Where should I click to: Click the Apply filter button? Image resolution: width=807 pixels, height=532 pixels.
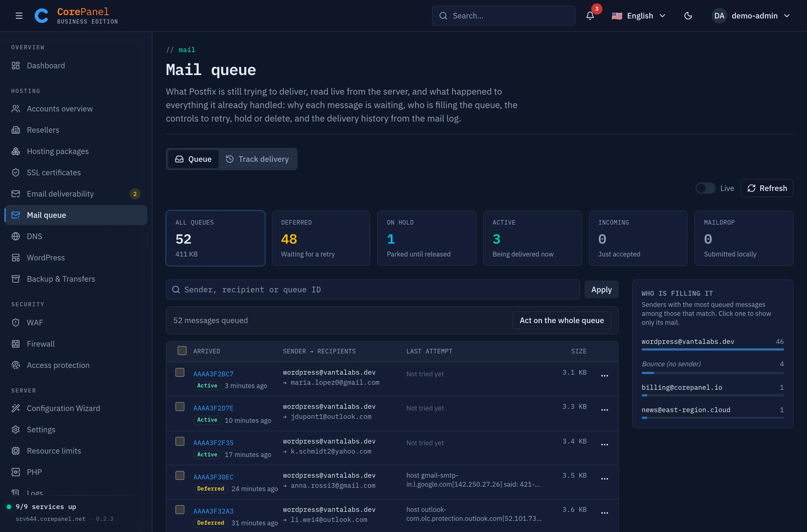click(601, 290)
